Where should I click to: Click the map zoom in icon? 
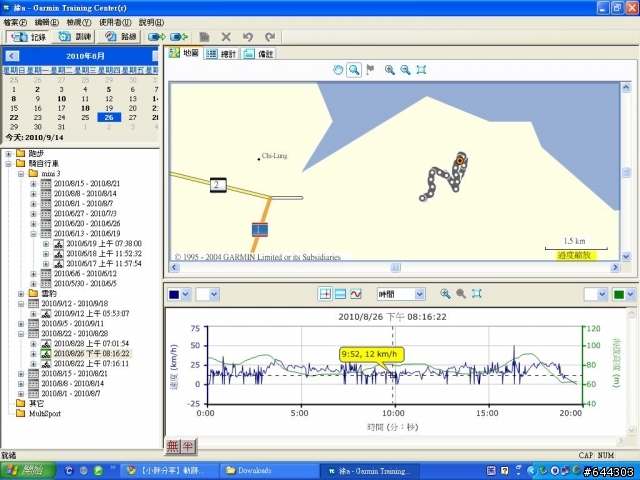(390, 70)
